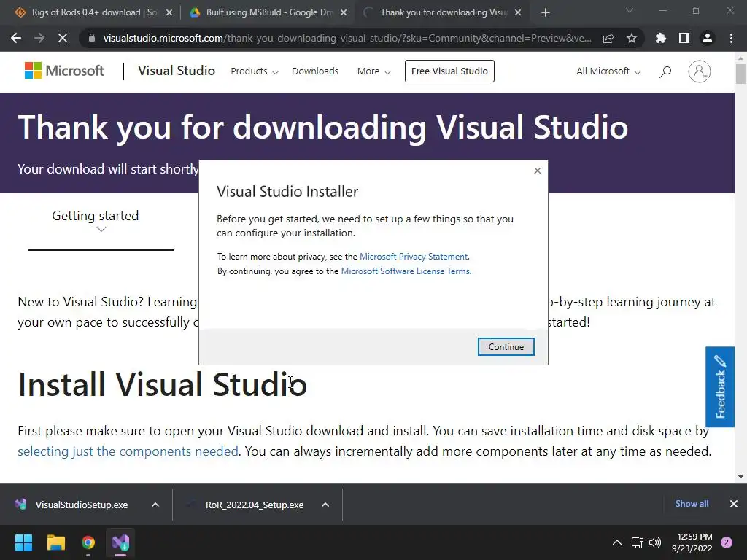Click the taskbar clock and date

tap(692, 542)
